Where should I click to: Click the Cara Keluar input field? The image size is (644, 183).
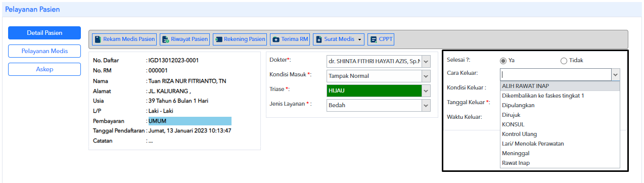[x=555, y=74]
